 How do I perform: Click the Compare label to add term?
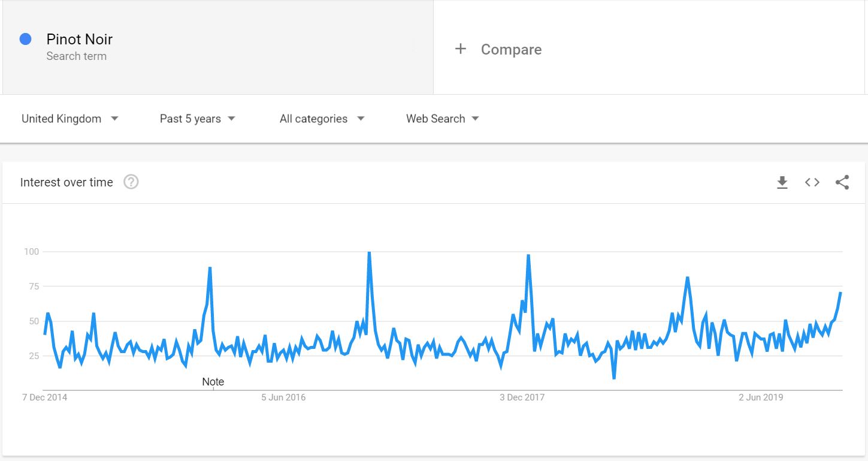[511, 49]
